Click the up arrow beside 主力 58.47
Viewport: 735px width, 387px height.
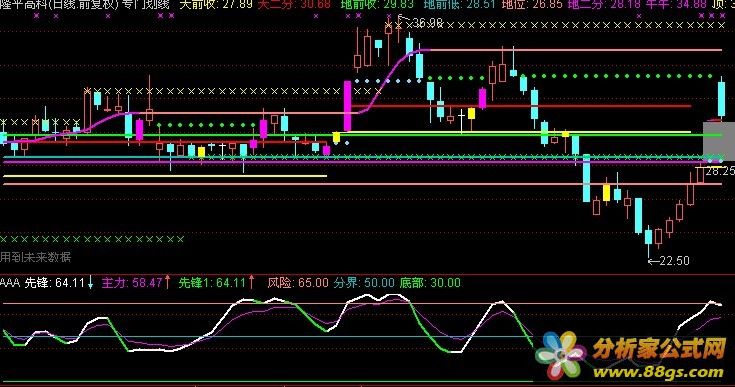point(167,283)
